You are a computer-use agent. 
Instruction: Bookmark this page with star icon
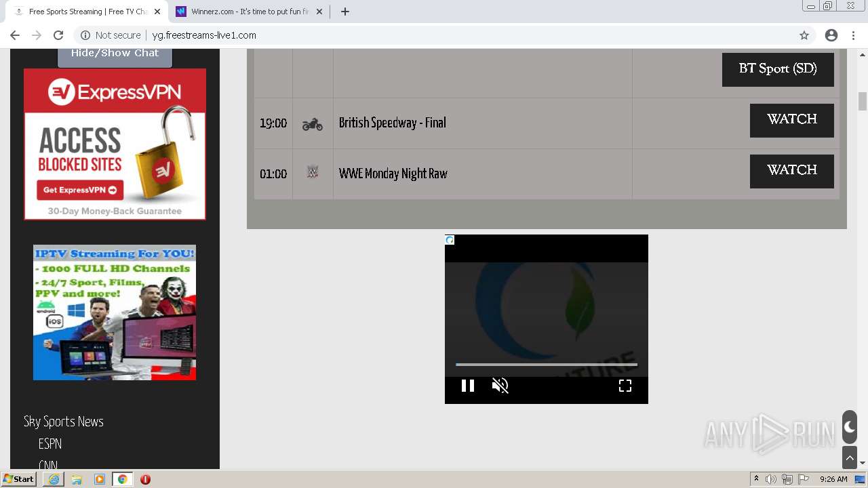pyautogui.click(x=804, y=35)
